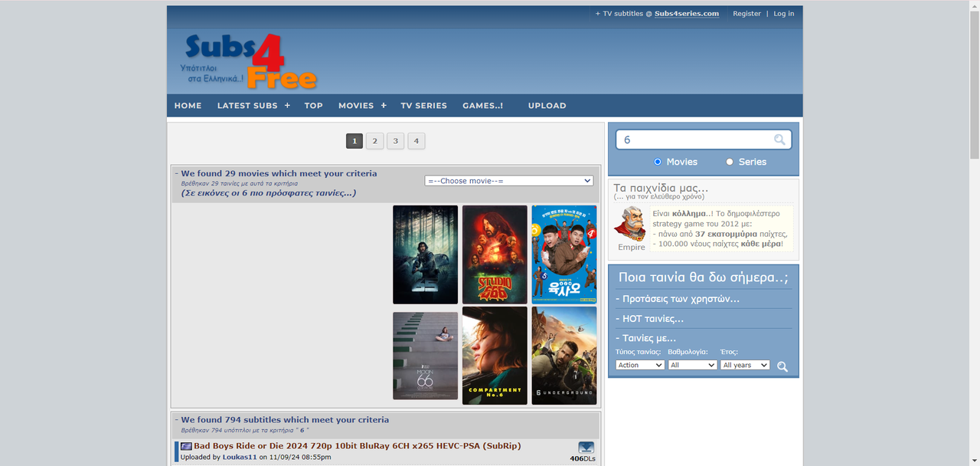Click the Subs4Free site logo
Viewport: 980px width, 466px height.
[x=249, y=61]
